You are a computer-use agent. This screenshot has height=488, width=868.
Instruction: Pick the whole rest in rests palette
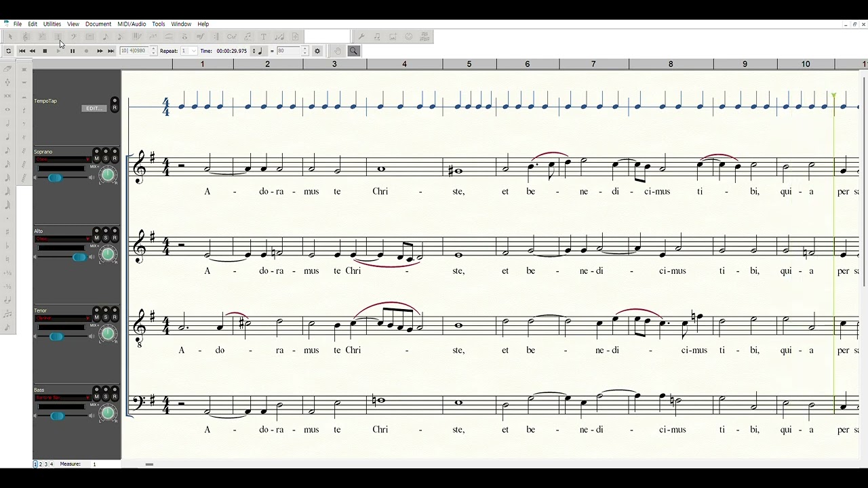pos(24,82)
